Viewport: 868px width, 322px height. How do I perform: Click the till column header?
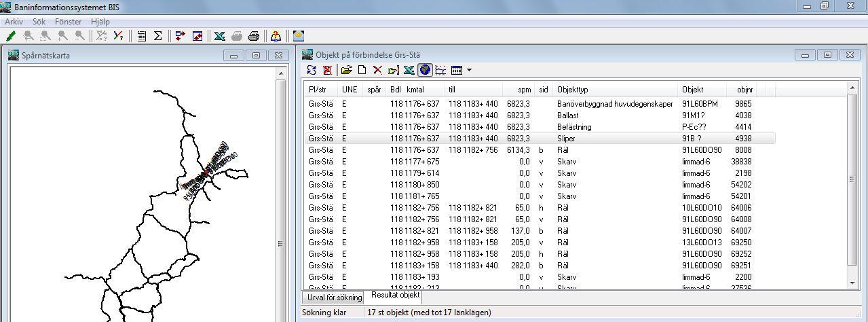click(x=473, y=89)
